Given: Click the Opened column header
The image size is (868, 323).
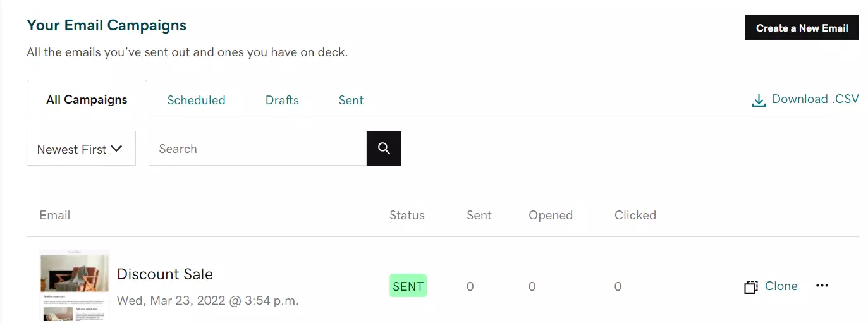Looking at the screenshot, I should pyautogui.click(x=551, y=216).
